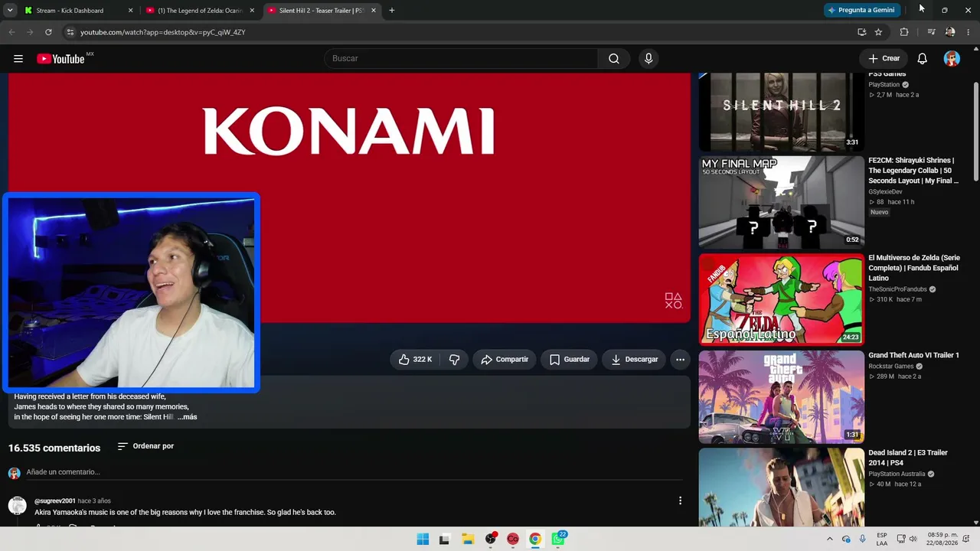The height and width of the screenshot is (551, 980).
Task: Open the Grand Theft Auto VI thumbnail
Action: pyautogui.click(x=782, y=397)
